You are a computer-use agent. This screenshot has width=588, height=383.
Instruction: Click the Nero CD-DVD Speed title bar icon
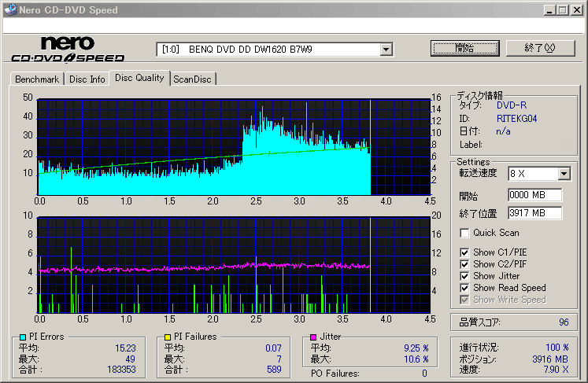(x=10, y=9)
